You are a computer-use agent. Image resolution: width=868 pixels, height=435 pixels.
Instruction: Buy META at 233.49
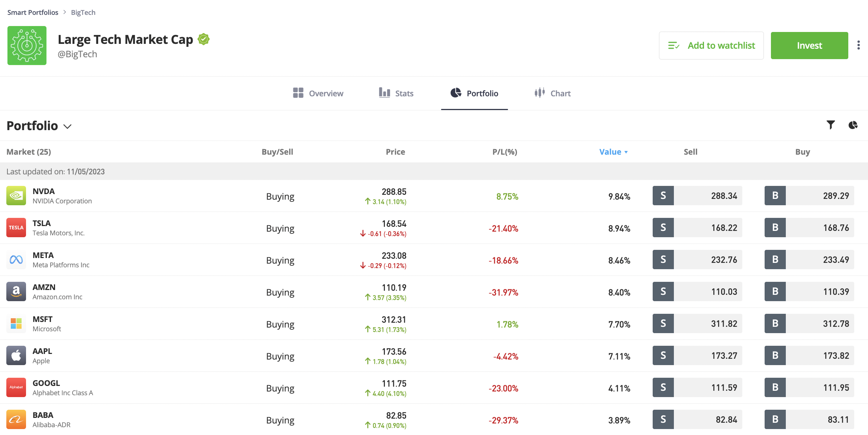coord(809,260)
